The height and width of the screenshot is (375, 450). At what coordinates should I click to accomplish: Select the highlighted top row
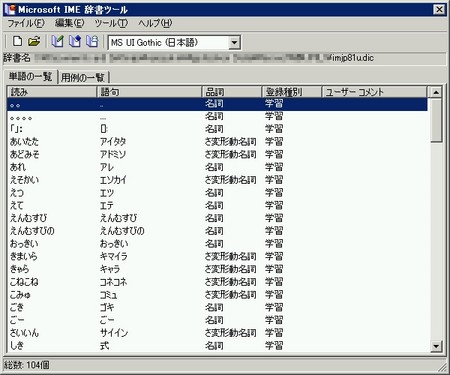[217, 104]
